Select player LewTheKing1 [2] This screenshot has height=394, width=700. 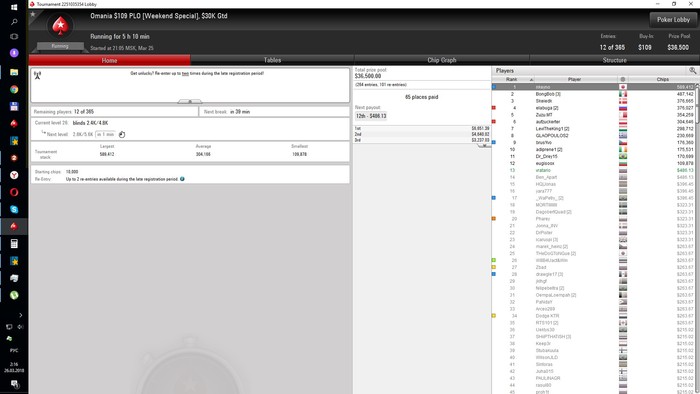click(x=552, y=129)
